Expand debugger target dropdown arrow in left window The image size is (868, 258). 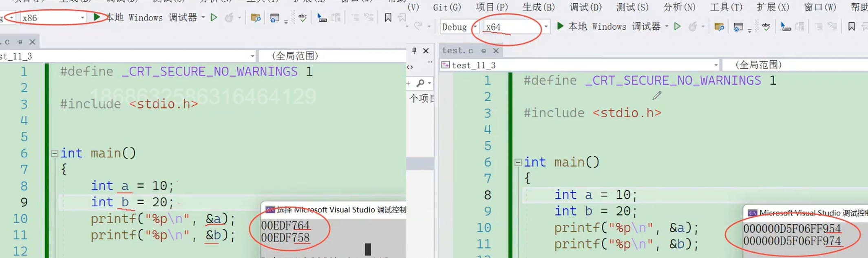203,17
